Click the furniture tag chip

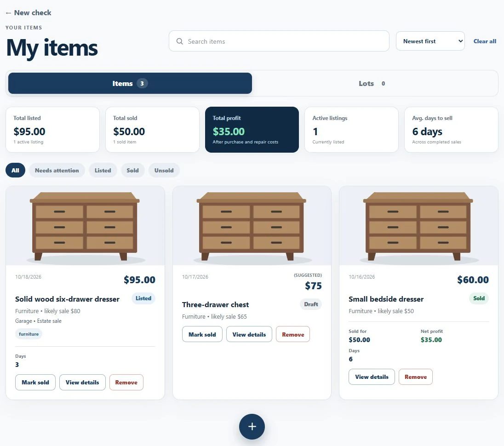29,334
